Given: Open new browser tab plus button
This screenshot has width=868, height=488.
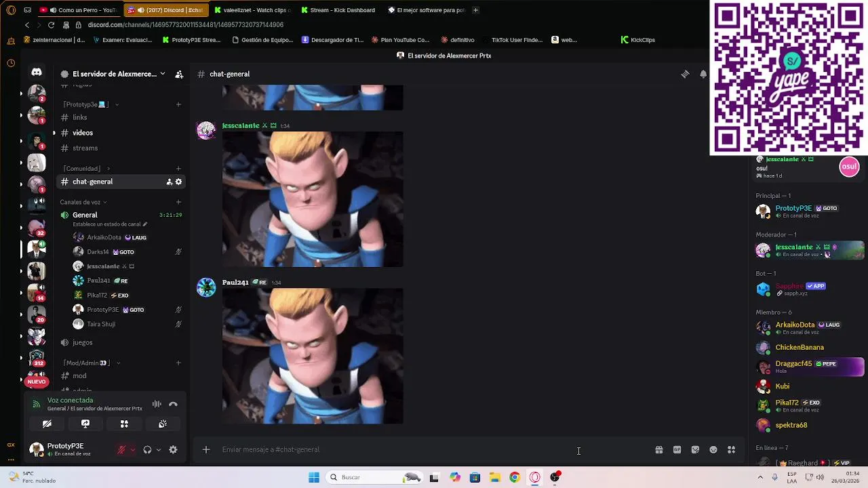Looking at the screenshot, I should pyautogui.click(x=475, y=10).
